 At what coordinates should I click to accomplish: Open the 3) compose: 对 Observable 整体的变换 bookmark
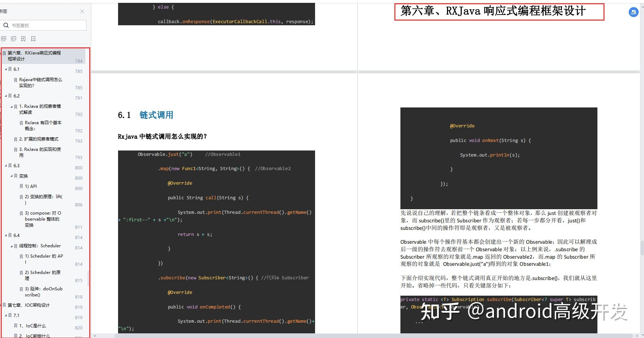[x=43, y=219]
